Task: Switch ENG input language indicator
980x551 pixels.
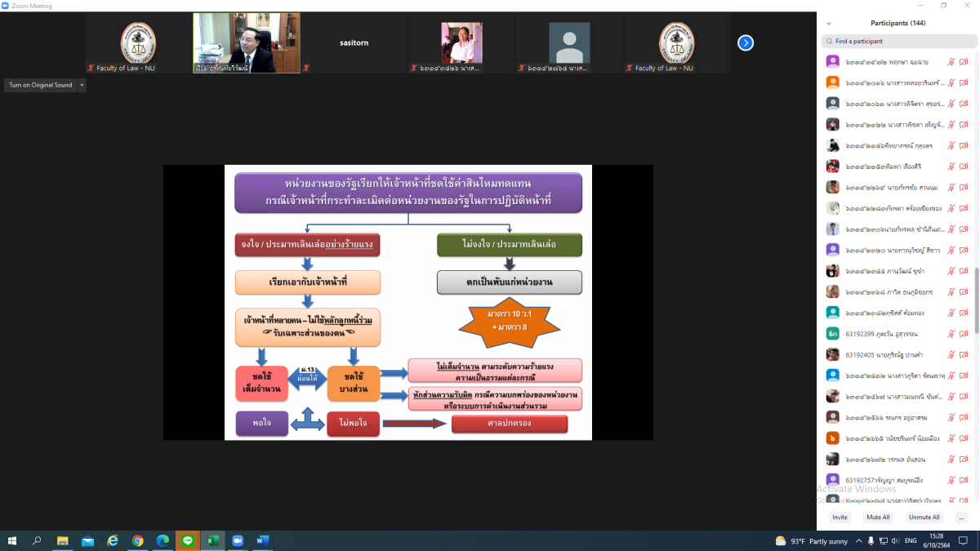Action: coord(911,541)
